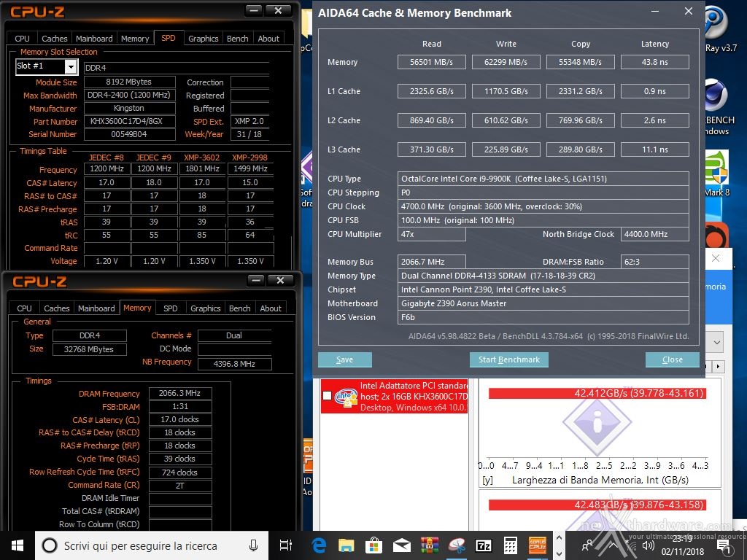This screenshot has height=560, width=747.
Task: Open Bench tab in upper CPU-Z window
Action: pyautogui.click(x=238, y=39)
